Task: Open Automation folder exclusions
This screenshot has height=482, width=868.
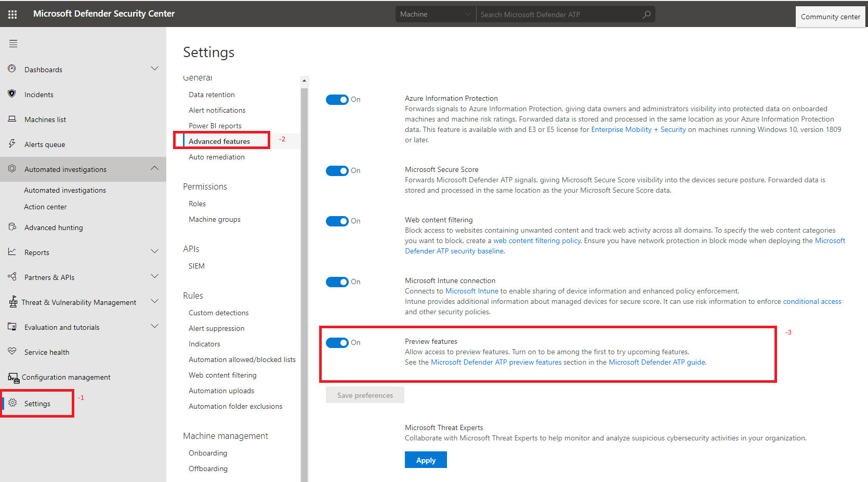Action: pyautogui.click(x=235, y=406)
